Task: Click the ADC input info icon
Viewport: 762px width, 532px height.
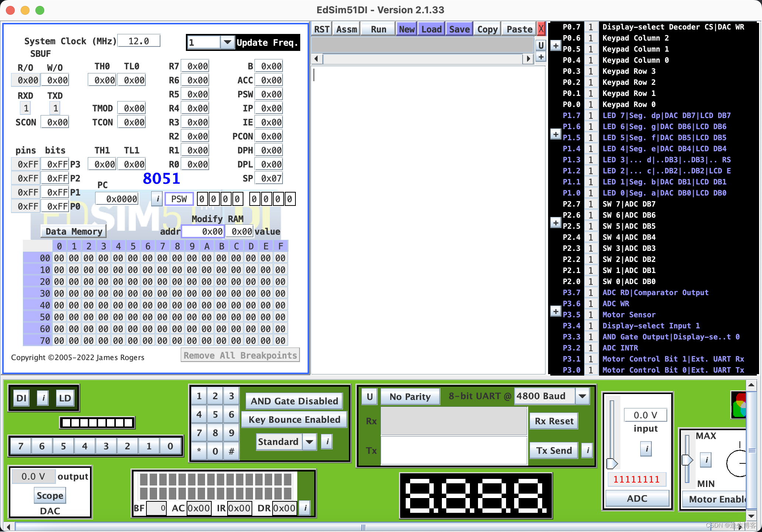Action: [x=646, y=449]
